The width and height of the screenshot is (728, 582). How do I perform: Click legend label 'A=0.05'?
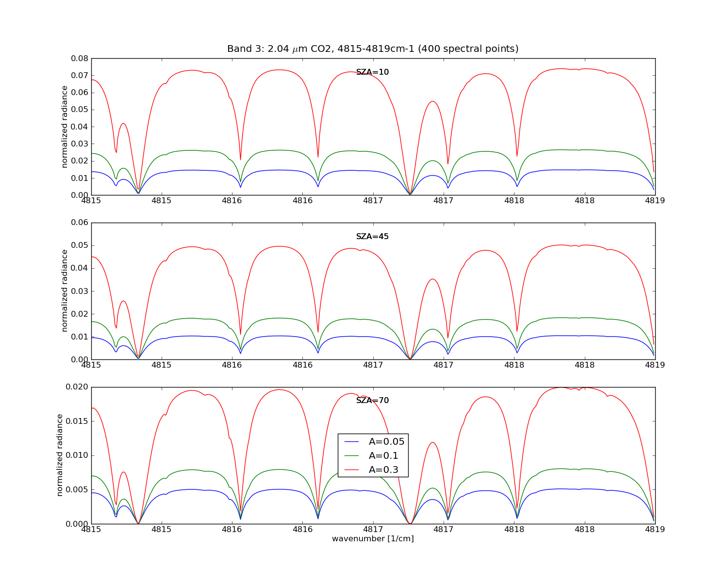tap(386, 442)
